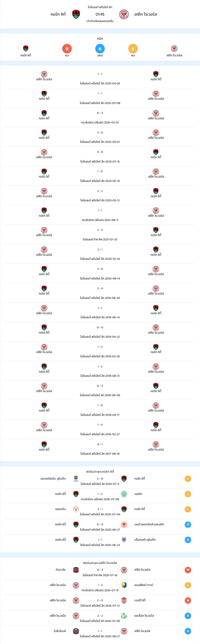The width and height of the screenshot is (200, 644).
Task: Click the yellow 5 wins circle in H2H
Action: point(133,49)
